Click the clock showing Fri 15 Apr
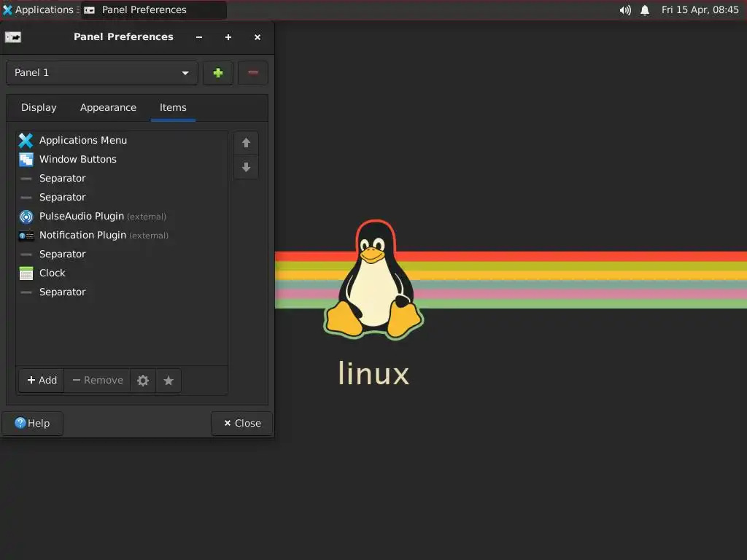The width and height of the screenshot is (747, 560). [x=700, y=9]
